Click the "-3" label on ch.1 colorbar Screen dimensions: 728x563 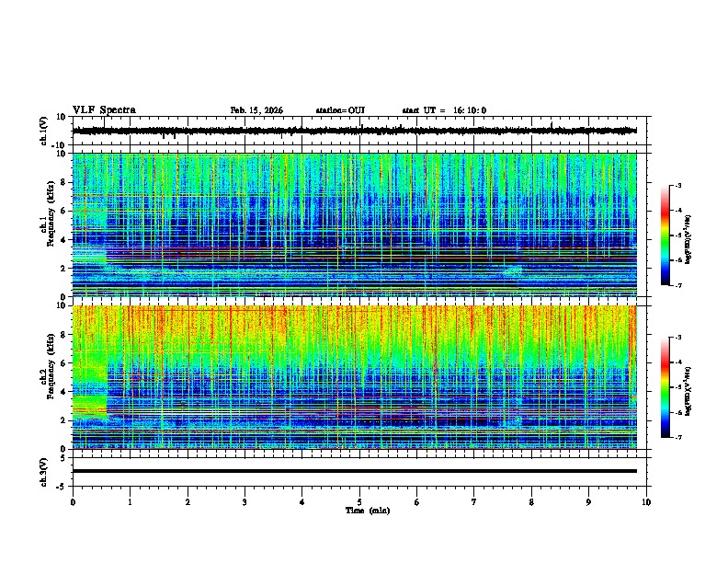tap(678, 185)
